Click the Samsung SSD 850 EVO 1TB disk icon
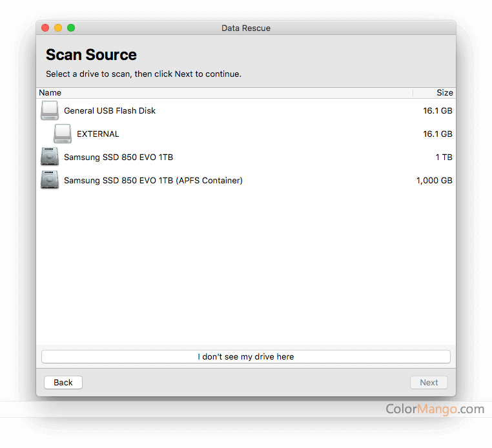492x448 pixels. click(x=50, y=158)
